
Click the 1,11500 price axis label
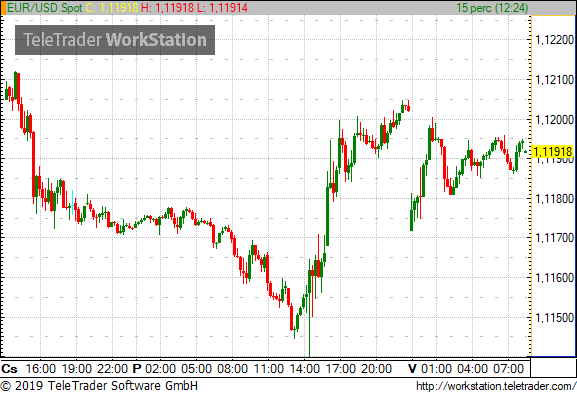tap(555, 318)
